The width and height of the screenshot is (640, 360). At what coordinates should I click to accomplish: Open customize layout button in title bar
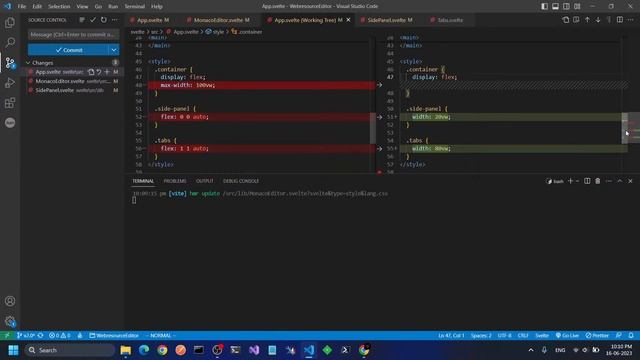point(577,7)
